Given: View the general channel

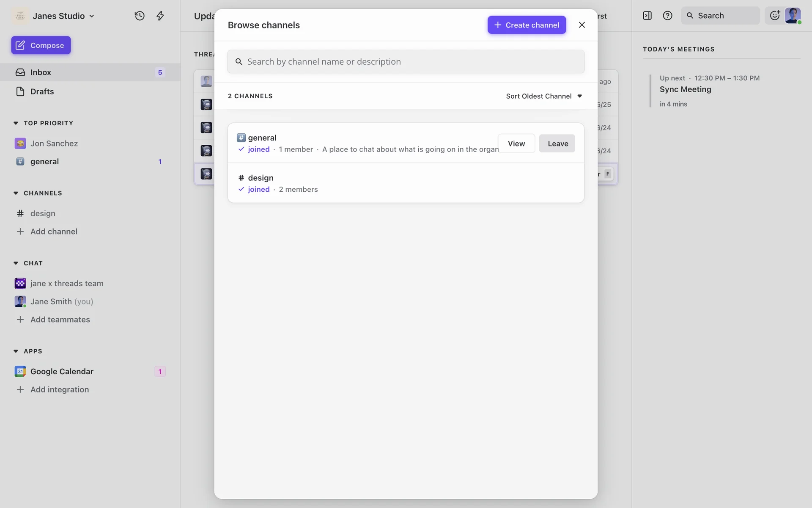Looking at the screenshot, I should (516, 144).
